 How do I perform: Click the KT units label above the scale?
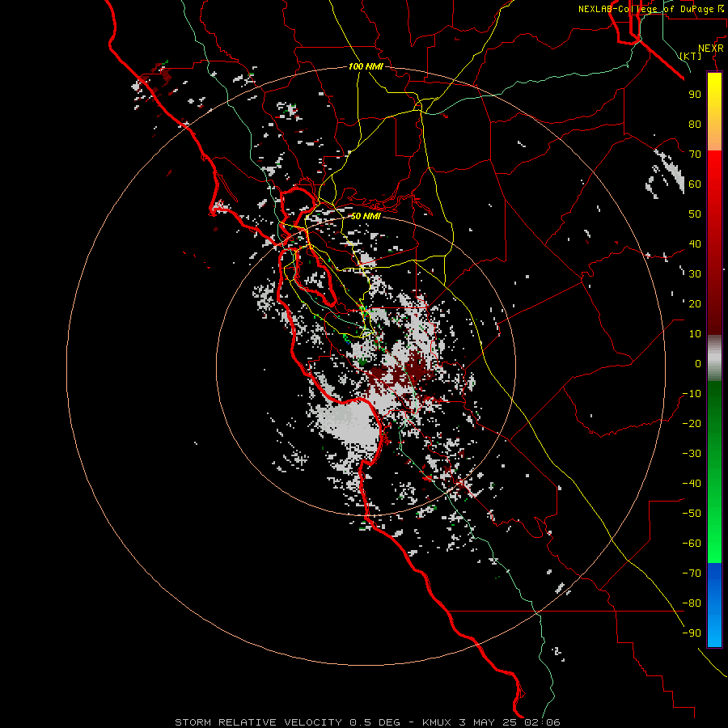[x=691, y=56]
